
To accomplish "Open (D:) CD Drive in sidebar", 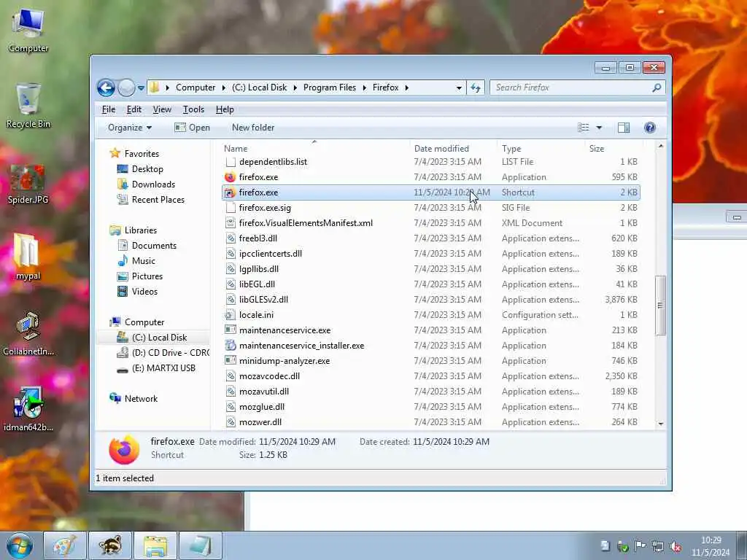I will tap(170, 353).
